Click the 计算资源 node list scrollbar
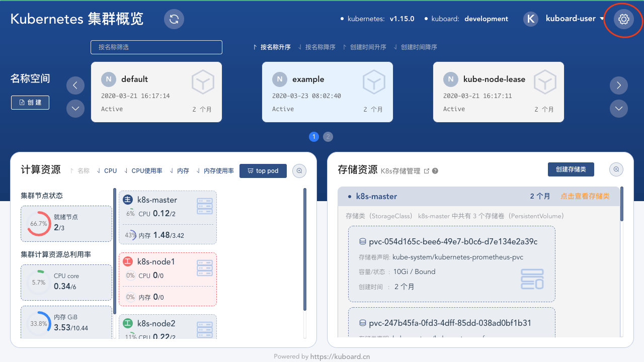 [304, 250]
